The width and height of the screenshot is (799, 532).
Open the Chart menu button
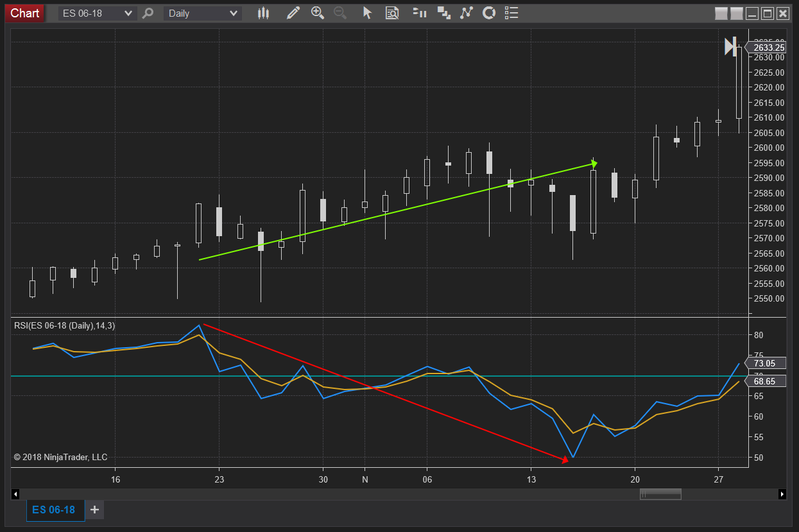24,13
